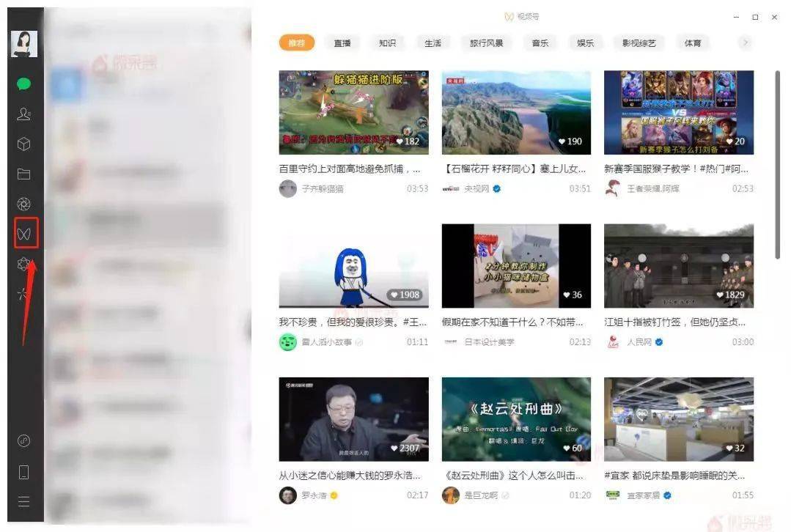The width and height of the screenshot is (791, 532).
Task: Click the circular audio icon at sidebar bottom
Action: (x=24, y=440)
